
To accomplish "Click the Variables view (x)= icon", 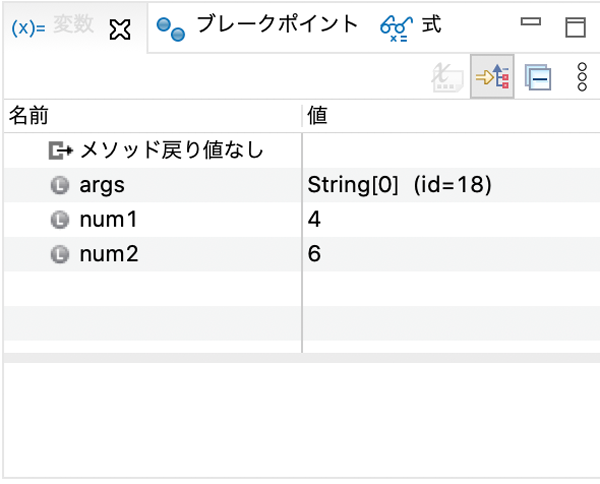I will (x=28, y=28).
